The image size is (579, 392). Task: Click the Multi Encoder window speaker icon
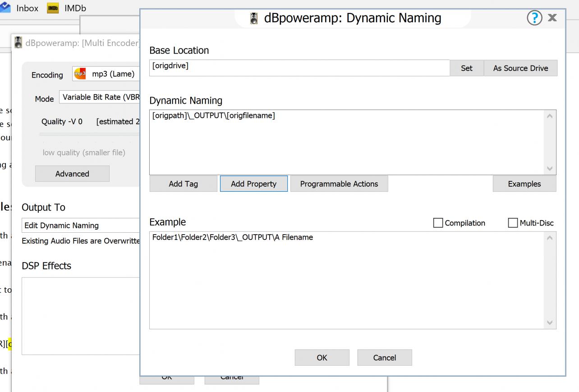point(18,43)
